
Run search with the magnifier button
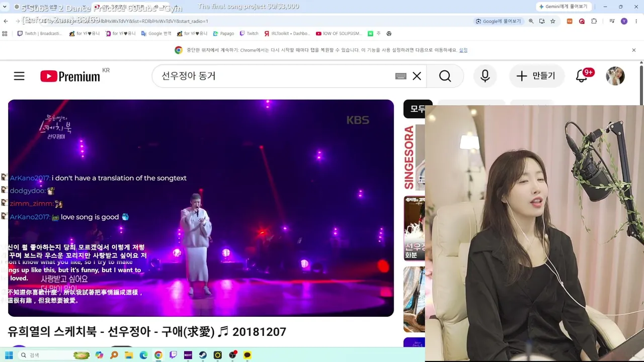pos(445,76)
